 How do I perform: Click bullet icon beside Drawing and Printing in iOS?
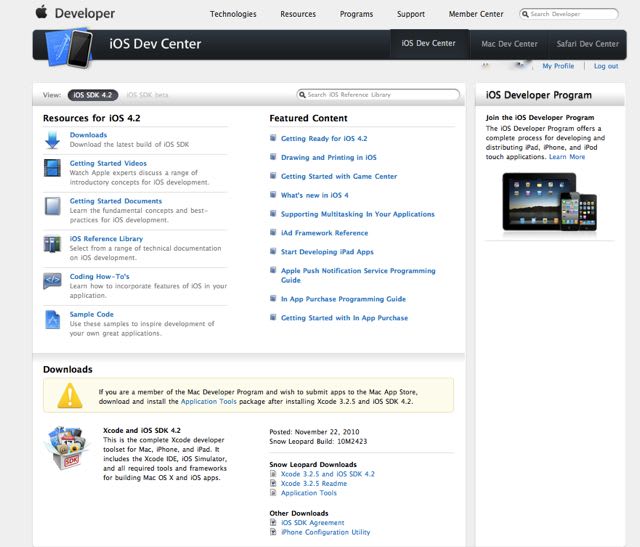(273, 157)
